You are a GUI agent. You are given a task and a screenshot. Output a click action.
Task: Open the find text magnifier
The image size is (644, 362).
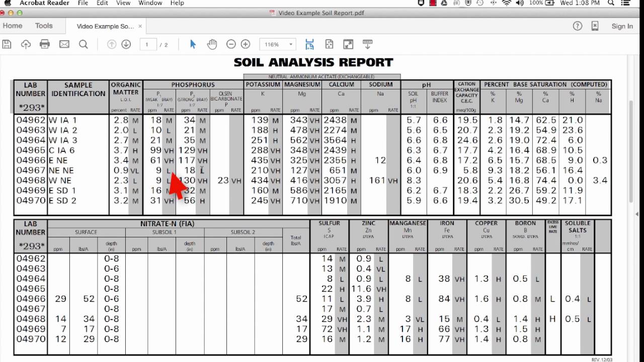pos(84,44)
